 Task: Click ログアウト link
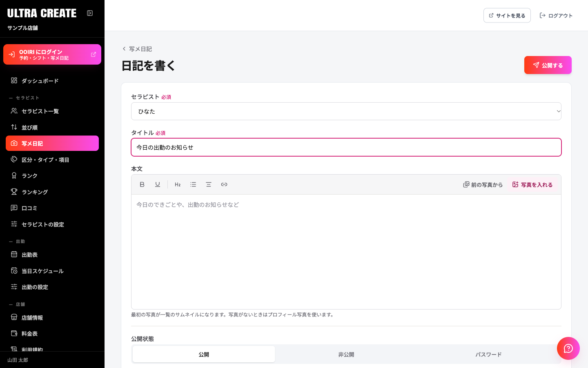556,16
